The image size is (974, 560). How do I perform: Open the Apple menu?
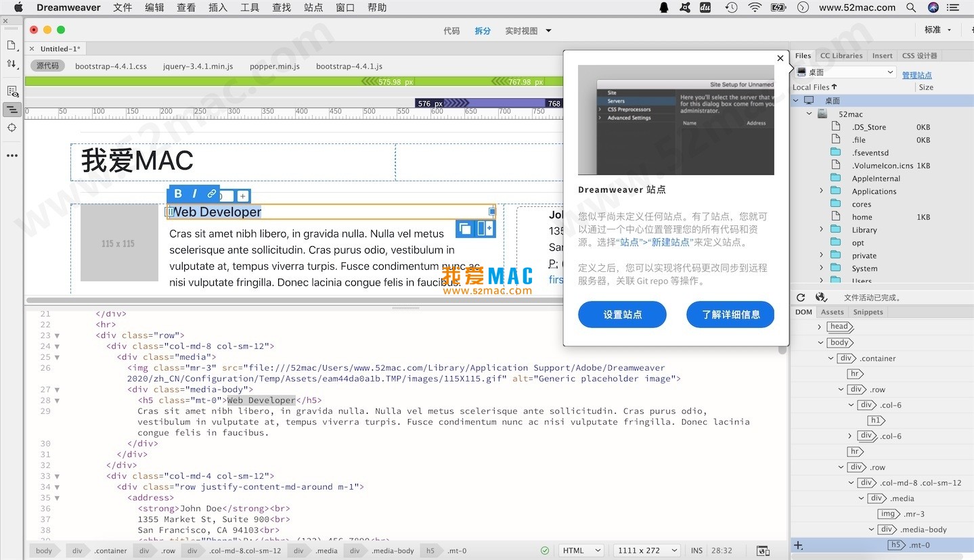tap(18, 7)
